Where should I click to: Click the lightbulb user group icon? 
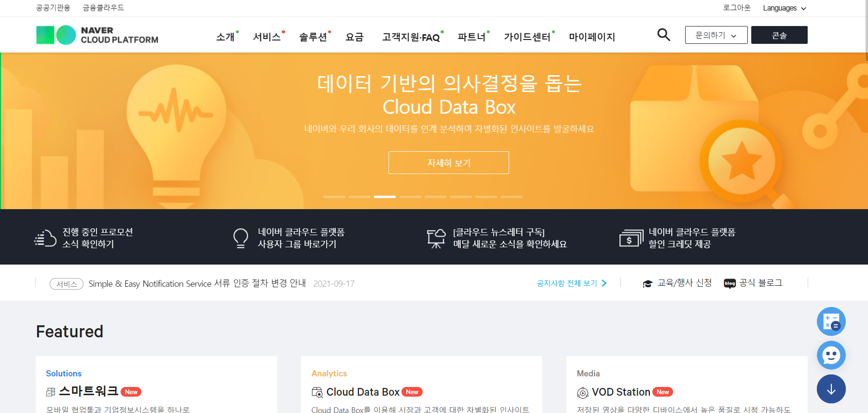coord(240,238)
